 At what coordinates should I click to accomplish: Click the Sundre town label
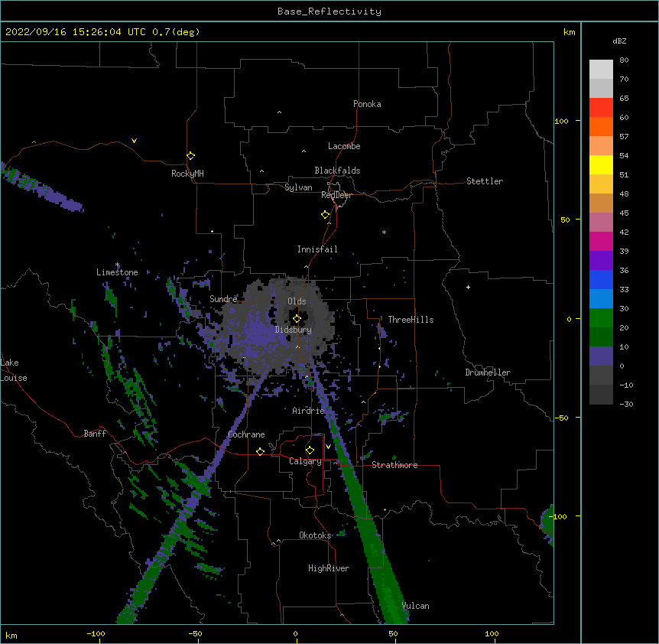(223, 299)
